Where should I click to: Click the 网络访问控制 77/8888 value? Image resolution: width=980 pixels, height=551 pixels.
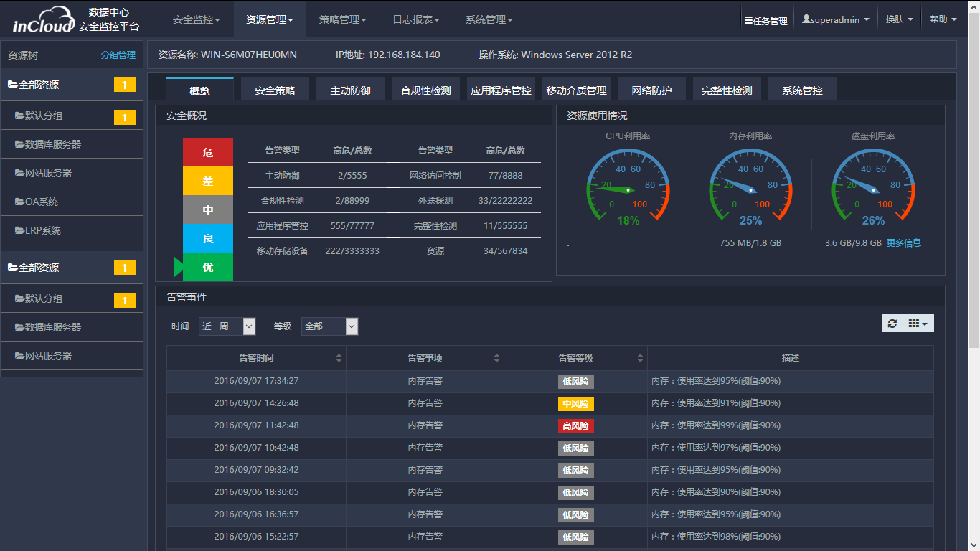tap(506, 175)
